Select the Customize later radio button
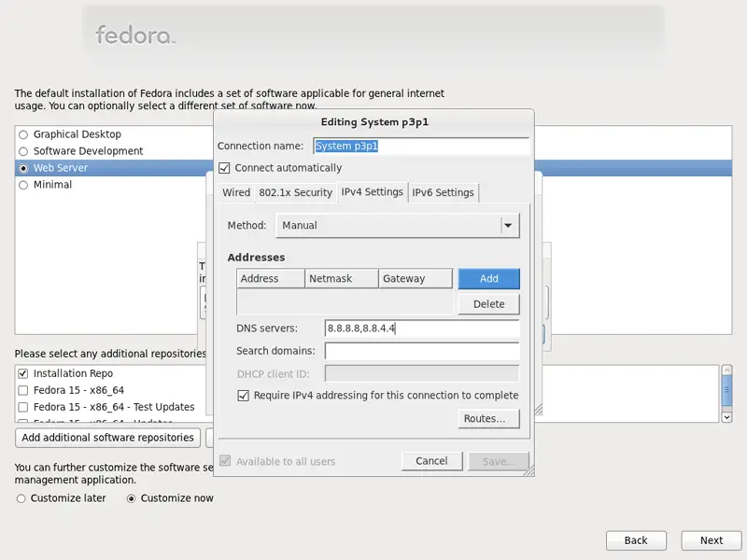The height and width of the screenshot is (560, 747). point(21,498)
